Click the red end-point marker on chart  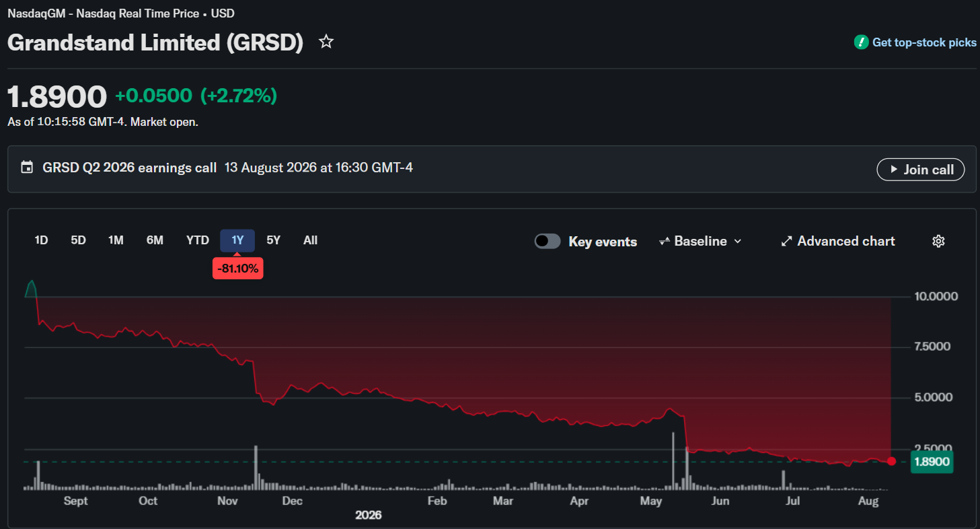click(x=892, y=461)
